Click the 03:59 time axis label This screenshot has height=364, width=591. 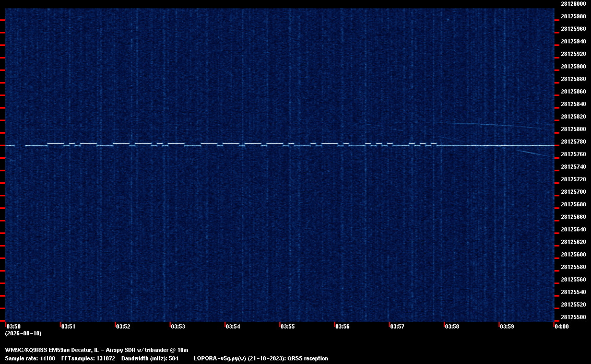tap(506, 326)
